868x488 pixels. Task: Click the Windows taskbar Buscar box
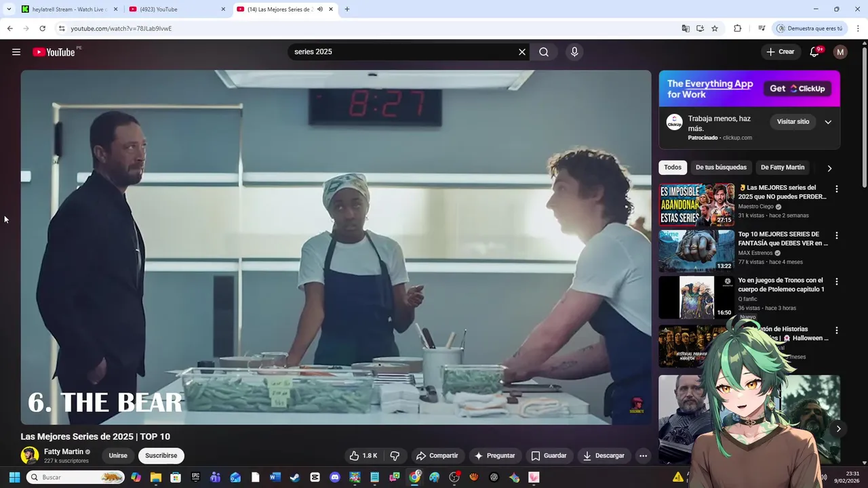coord(75,477)
